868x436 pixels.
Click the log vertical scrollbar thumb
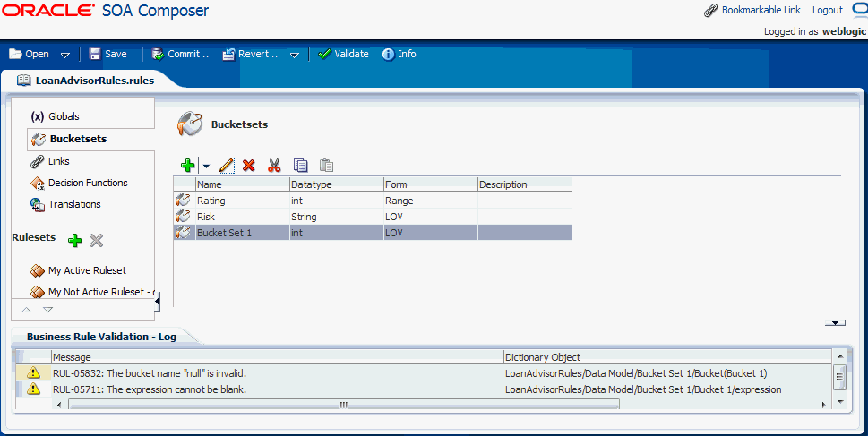pos(839,377)
